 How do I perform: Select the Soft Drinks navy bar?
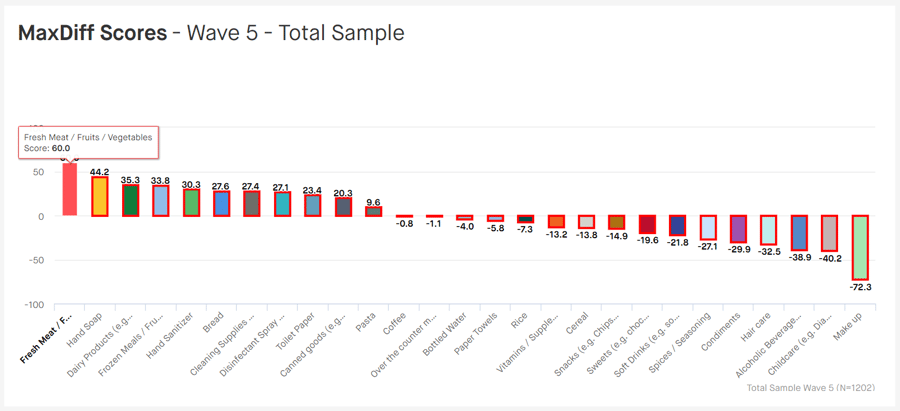(x=677, y=225)
